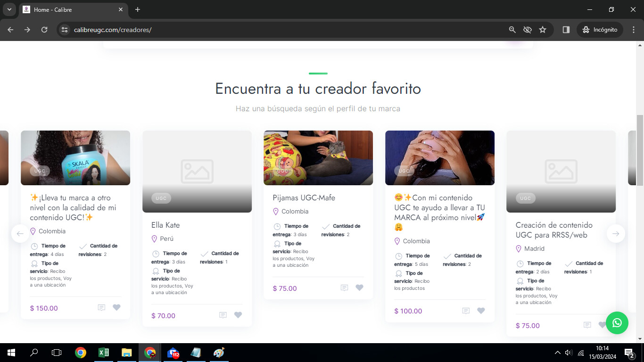Image resolution: width=644 pixels, height=362 pixels.
Task: Open message icon on $ 150.00 card
Action: point(101,308)
